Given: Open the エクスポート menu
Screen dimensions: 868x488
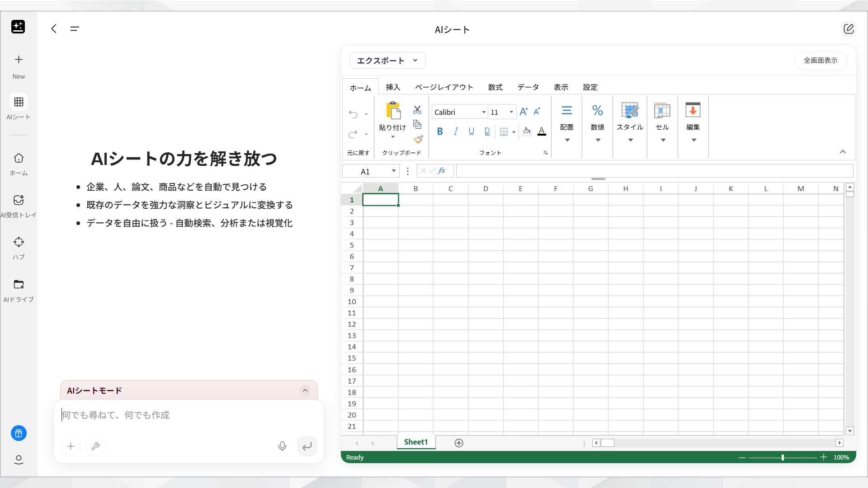Looking at the screenshot, I should pyautogui.click(x=387, y=60).
